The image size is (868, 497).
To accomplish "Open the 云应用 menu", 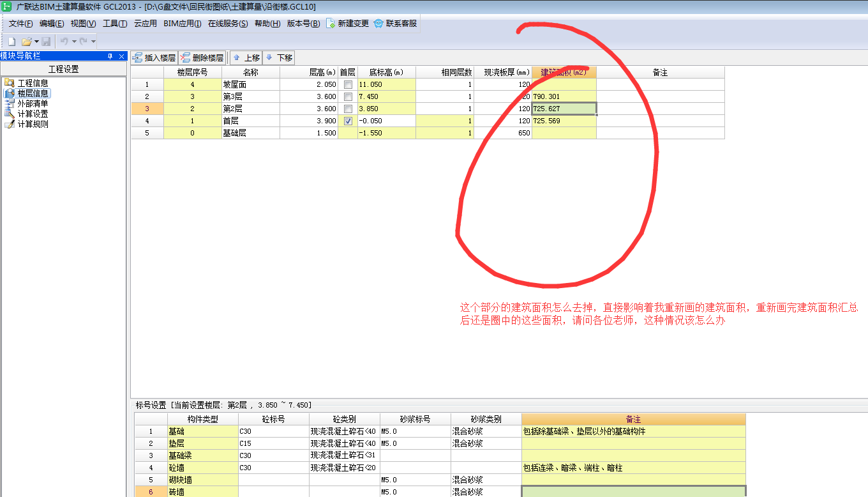I will point(146,24).
